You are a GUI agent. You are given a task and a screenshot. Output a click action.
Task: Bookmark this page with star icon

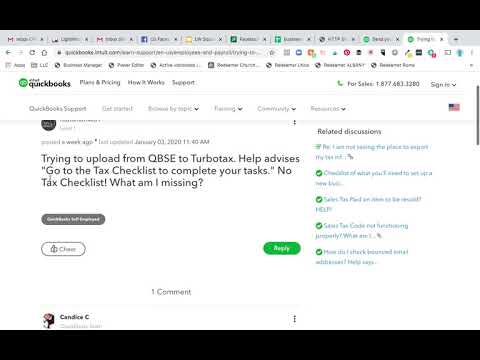click(272, 53)
